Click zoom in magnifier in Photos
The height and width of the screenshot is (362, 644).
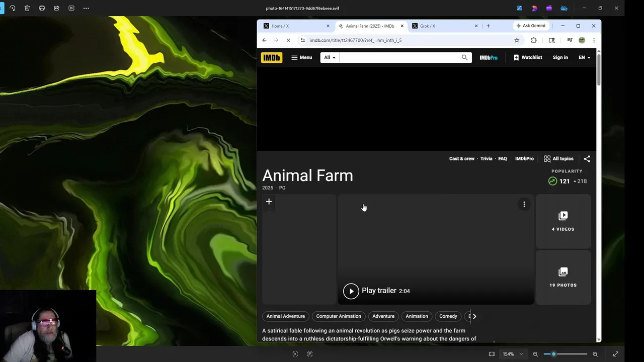(x=595, y=354)
